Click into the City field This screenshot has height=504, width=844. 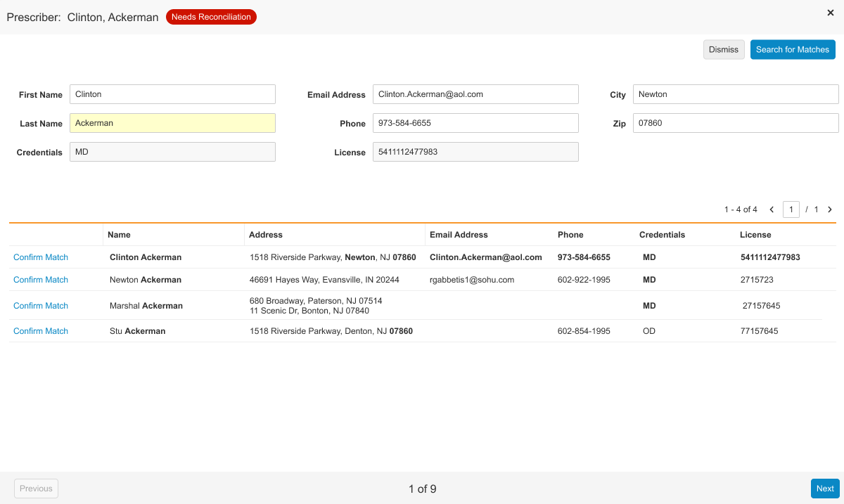point(735,94)
